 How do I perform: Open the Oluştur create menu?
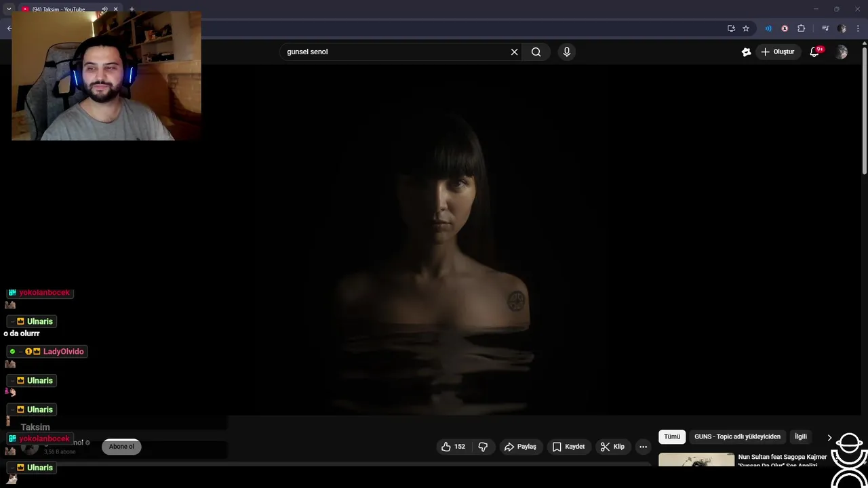[778, 52]
